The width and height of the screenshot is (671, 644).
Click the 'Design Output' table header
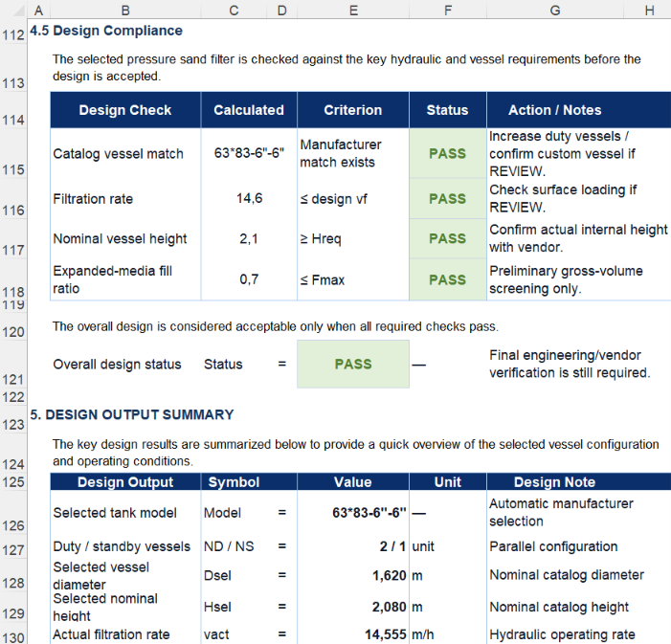pyautogui.click(x=125, y=482)
